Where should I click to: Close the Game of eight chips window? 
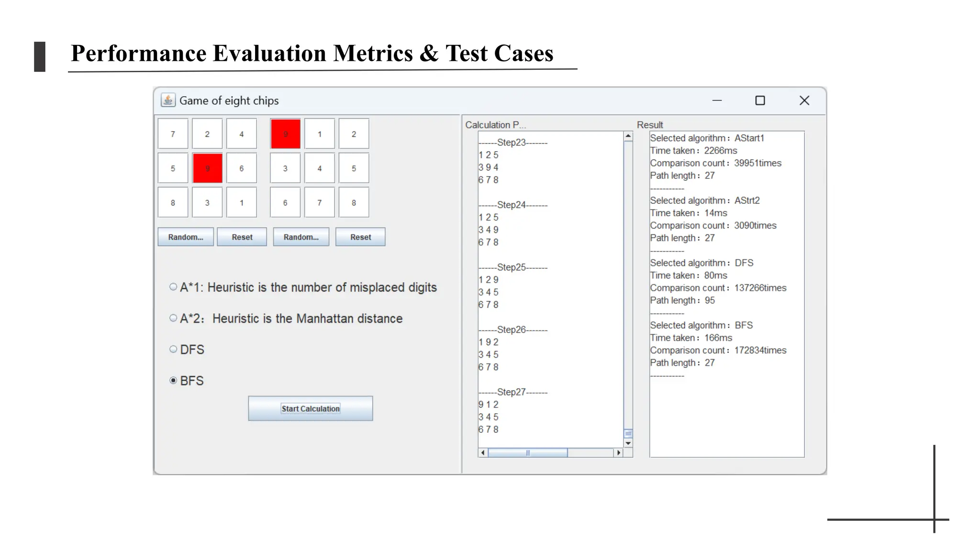pos(804,100)
